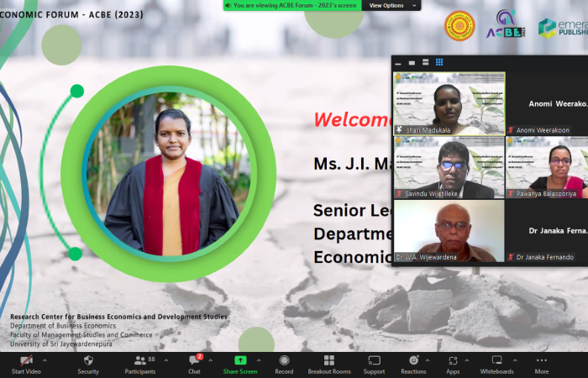The width and height of the screenshot is (588, 378).
Task: Open Whiteboards from the toolbar
Action: pos(496,360)
